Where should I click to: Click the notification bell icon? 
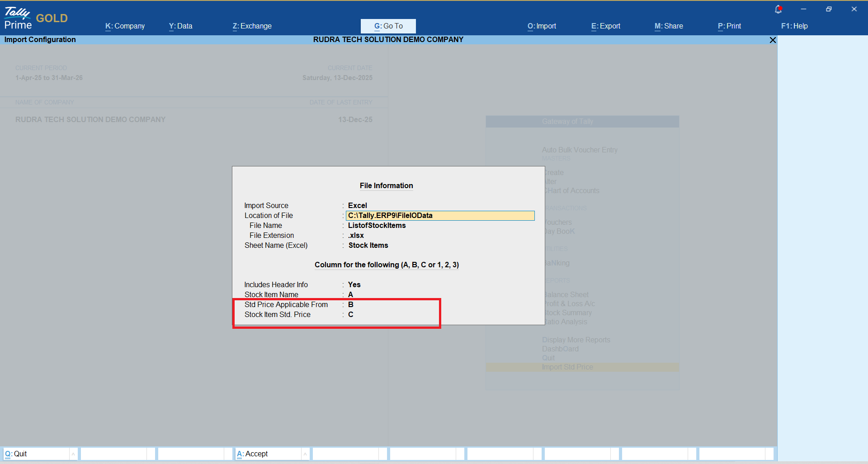click(x=778, y=9)
